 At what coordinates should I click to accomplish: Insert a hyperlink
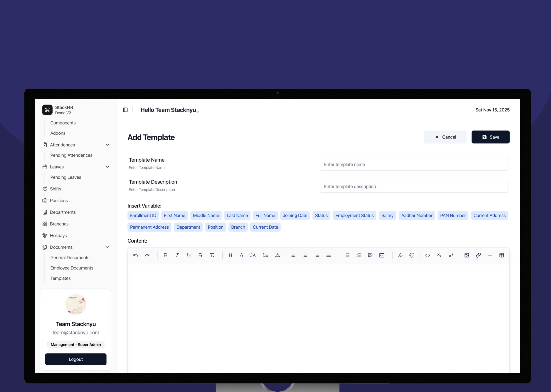tap(478, 255)
